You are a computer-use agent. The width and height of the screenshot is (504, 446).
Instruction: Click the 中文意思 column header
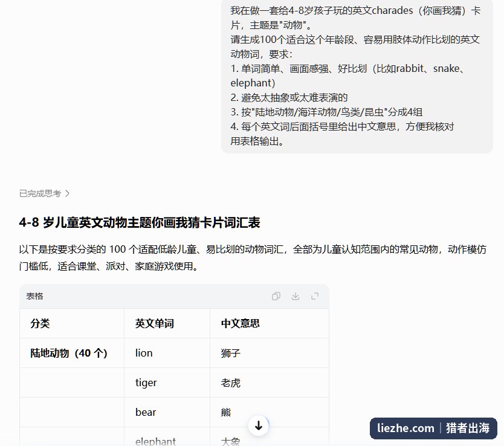pos(270,323)
